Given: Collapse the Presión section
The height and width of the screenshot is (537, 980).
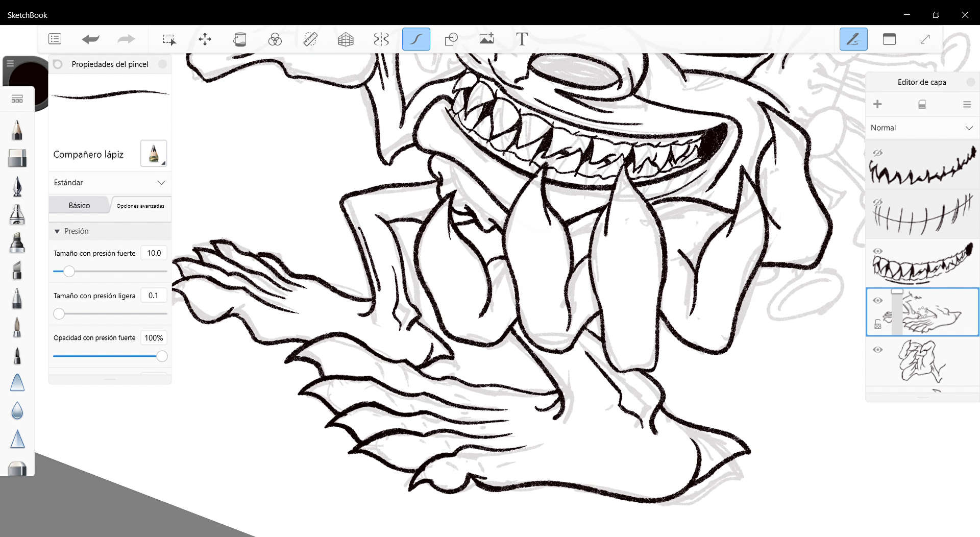Looking at the screenshot, I should click(57, 231).
